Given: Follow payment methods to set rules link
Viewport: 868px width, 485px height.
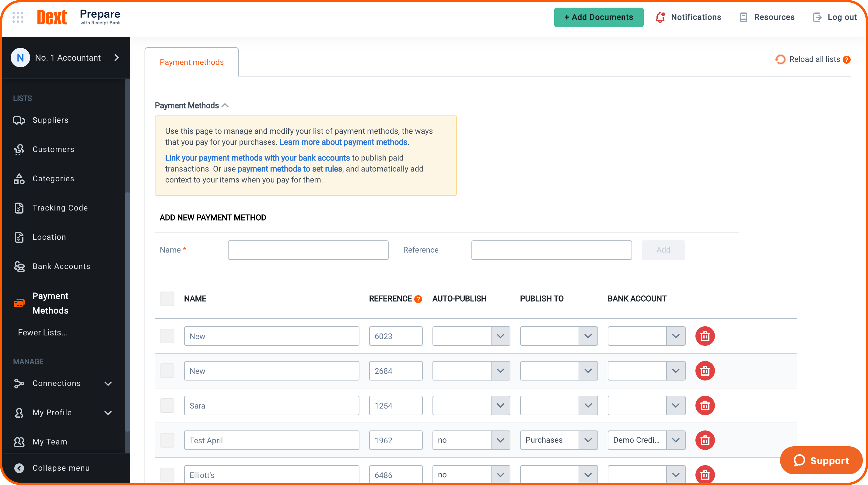Looking at the screenshot, I should pos(290,169).
